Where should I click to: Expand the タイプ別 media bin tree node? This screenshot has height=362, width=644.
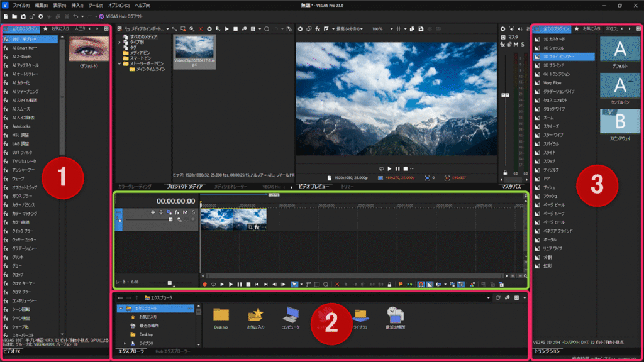[x=119, y=42]
